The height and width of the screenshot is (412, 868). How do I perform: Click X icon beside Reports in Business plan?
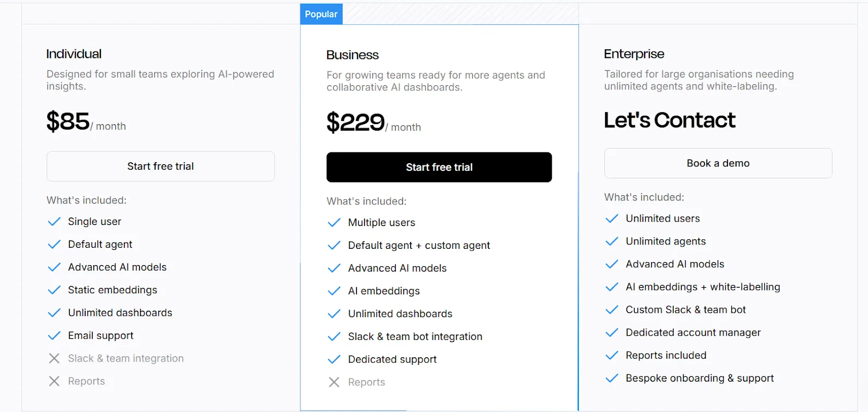coord(334,382)
